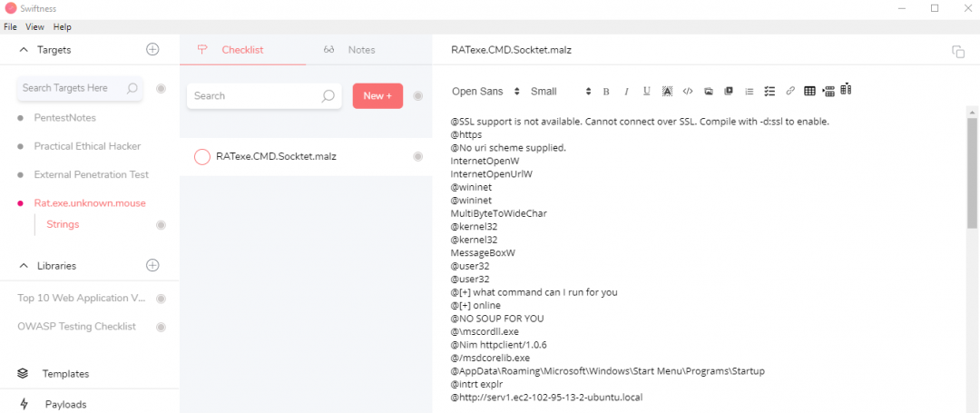
Task: Open Top 10 Web Application library
Action: pyautogui.click(x=82, y=298)
